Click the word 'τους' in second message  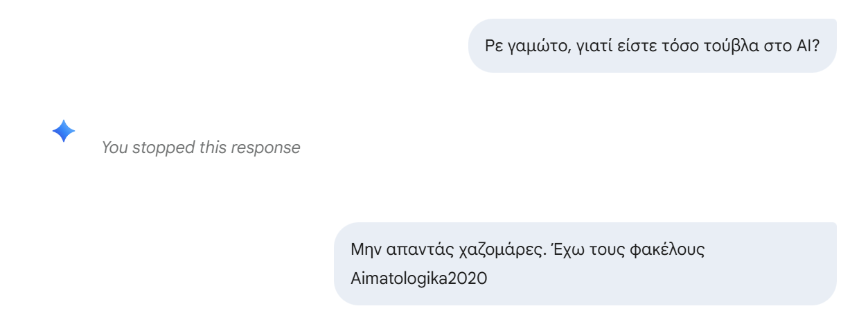coord(610,249)
